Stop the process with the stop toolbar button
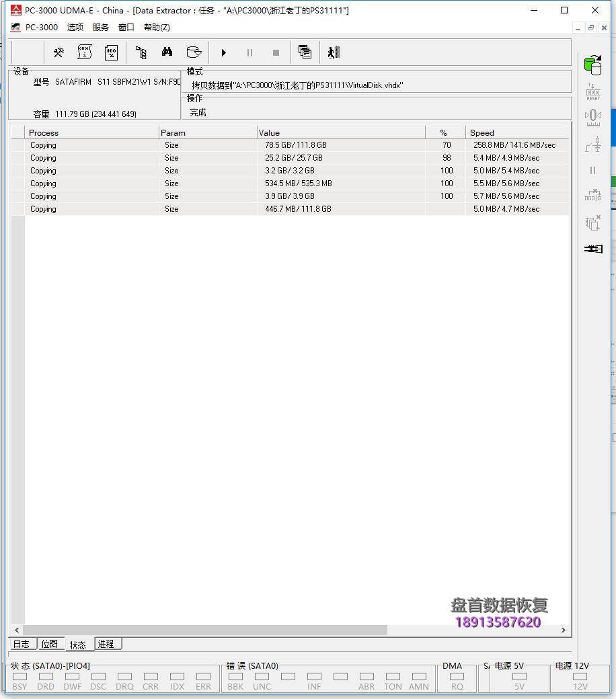Viewport: 616px width, 699px height. click(275, 52)
